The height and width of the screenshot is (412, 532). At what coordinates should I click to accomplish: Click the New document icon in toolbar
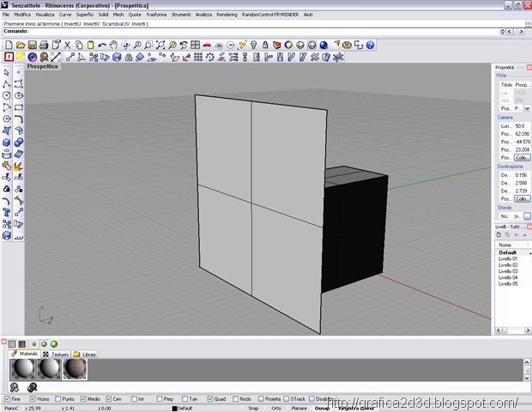point(8,45)
